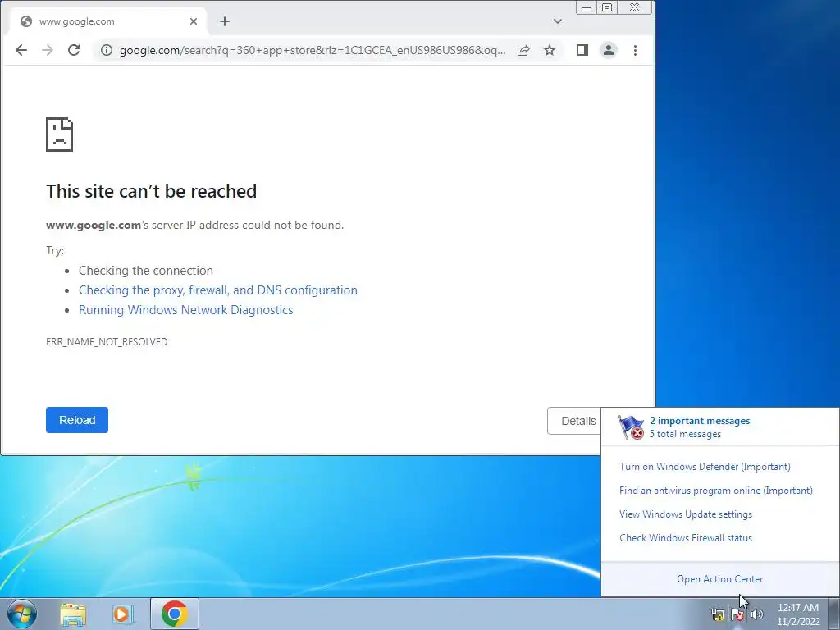View Windows Update settings link
The width and height of the screenshot is (840, 630).
tap(686, 514)
